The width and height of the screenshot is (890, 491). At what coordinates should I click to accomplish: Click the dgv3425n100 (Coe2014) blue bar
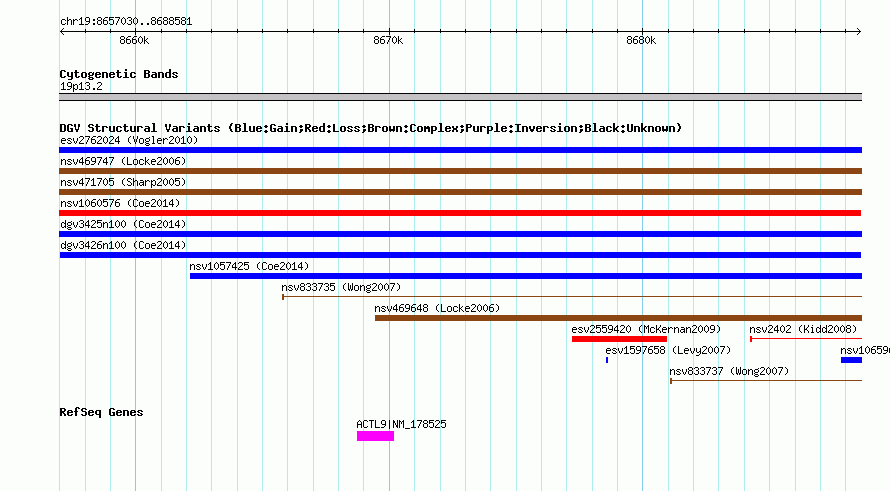[460, 234]
